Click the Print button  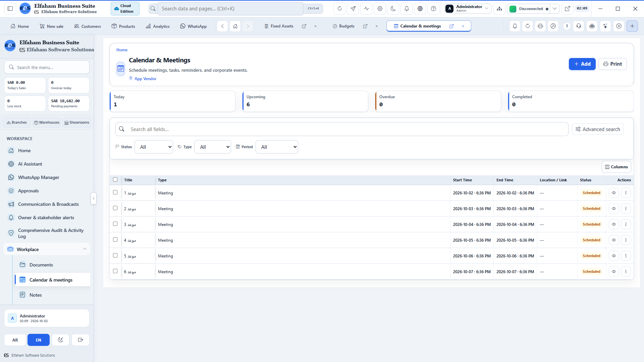point(612,64)
